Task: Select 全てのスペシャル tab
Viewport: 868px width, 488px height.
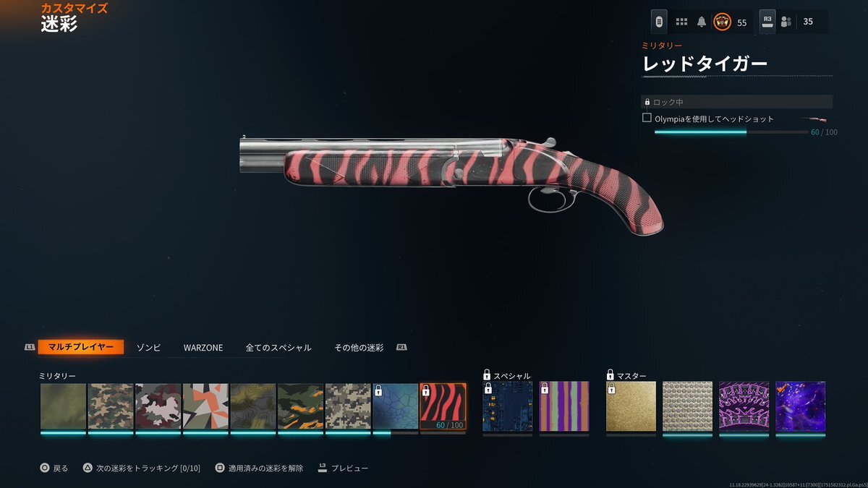Action: 278,348
